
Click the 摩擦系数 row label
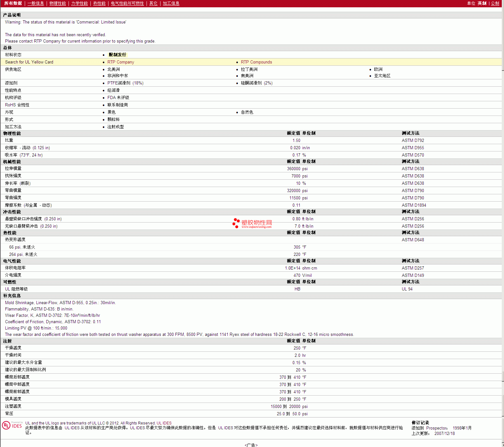point(29,205)
